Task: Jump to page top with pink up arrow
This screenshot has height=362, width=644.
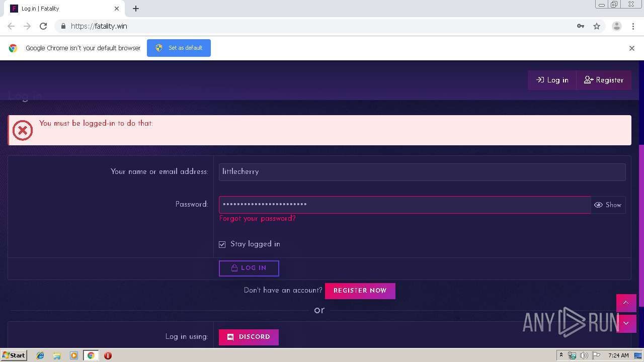Action: tap(626, 303)
